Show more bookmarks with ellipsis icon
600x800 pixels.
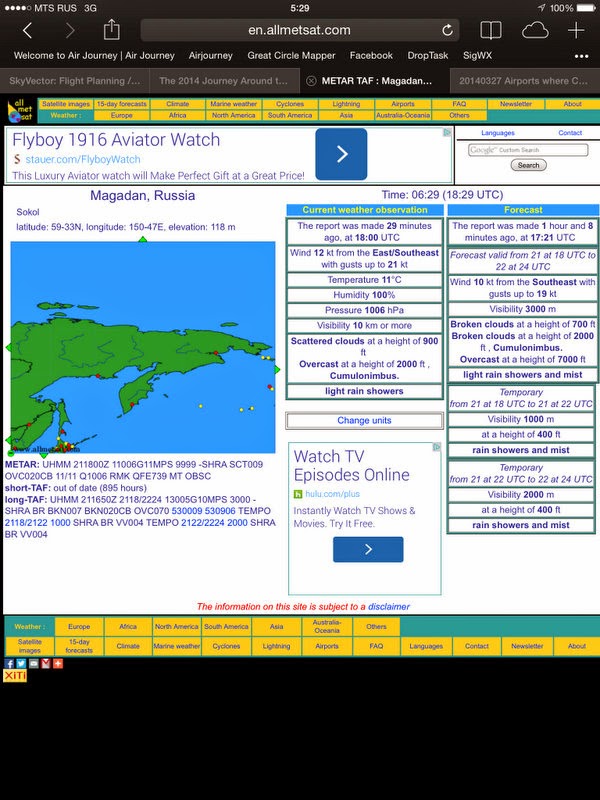(581, 56)
